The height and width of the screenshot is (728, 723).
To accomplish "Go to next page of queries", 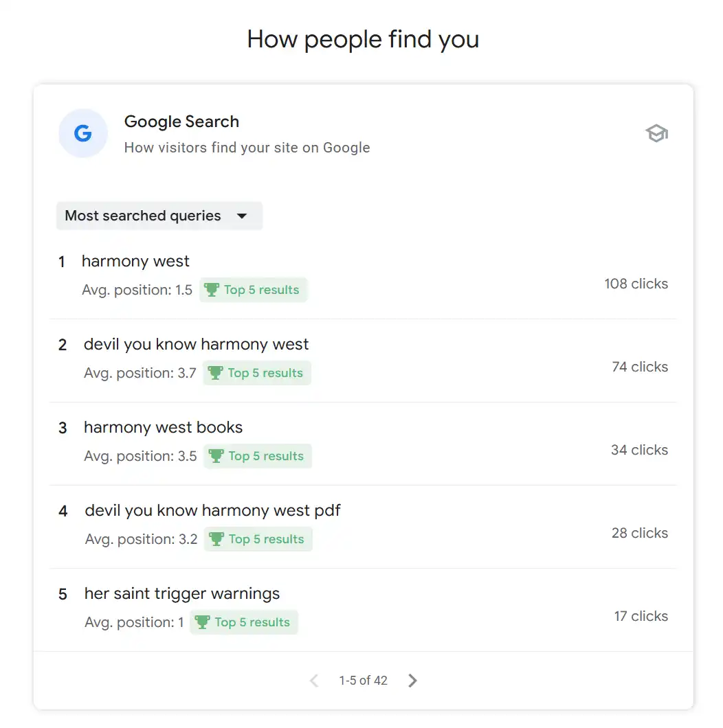I will (x=412, y=681).
